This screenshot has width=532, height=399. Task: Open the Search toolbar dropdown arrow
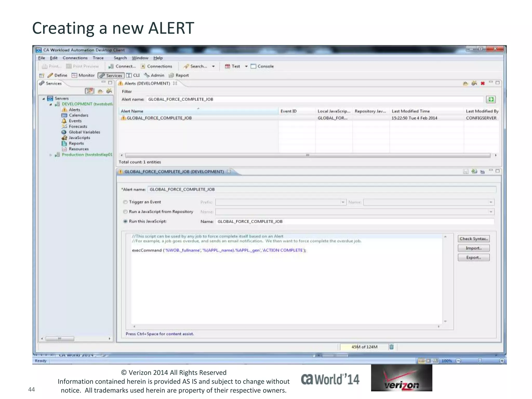[213, 66]
